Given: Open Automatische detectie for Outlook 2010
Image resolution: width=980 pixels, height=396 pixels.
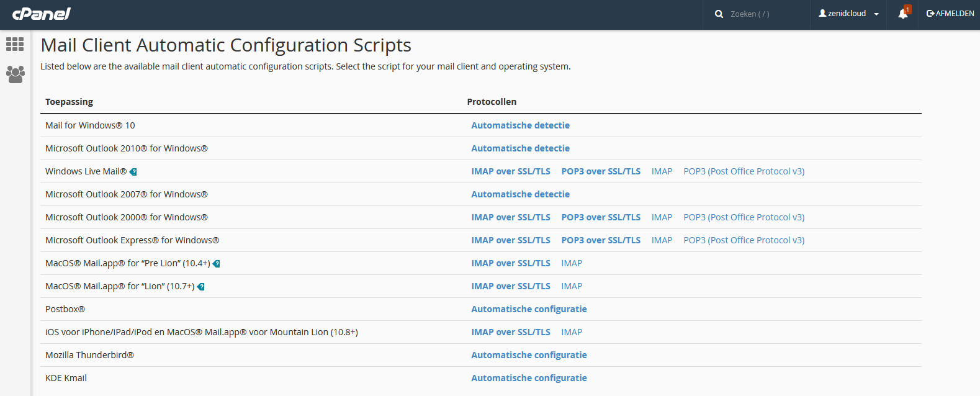Looking at the screenshot, I should coord(520,148).
